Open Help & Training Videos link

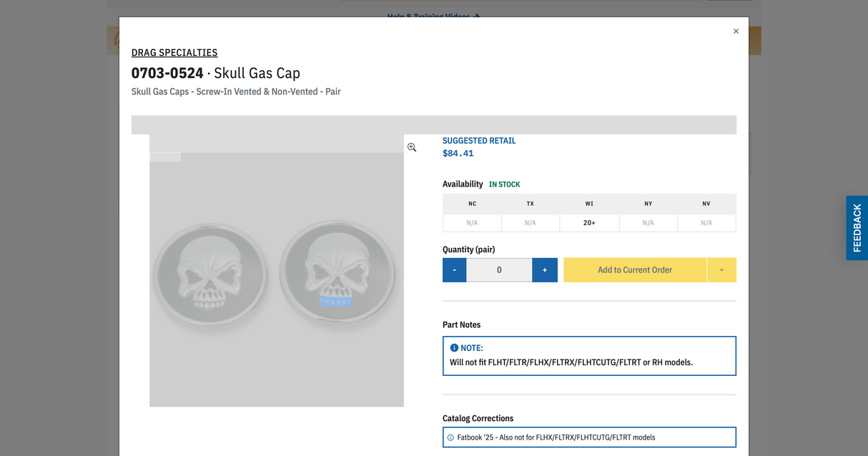[x=433, y=16]
